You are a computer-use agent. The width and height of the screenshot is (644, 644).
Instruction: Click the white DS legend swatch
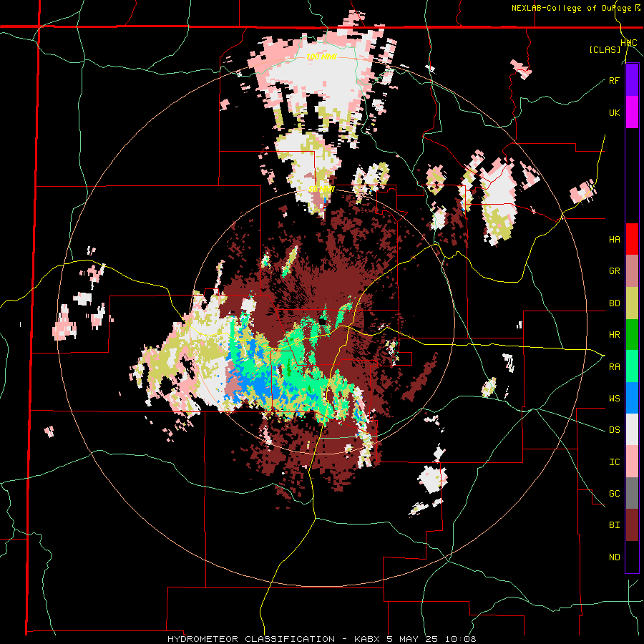click(x=632, y=429)
